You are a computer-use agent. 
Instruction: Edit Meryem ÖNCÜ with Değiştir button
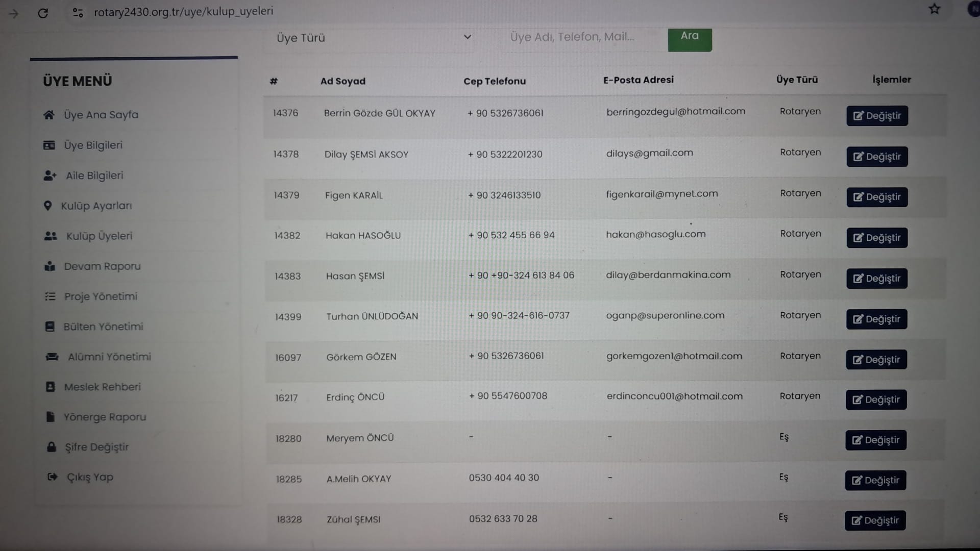[875, 440]
